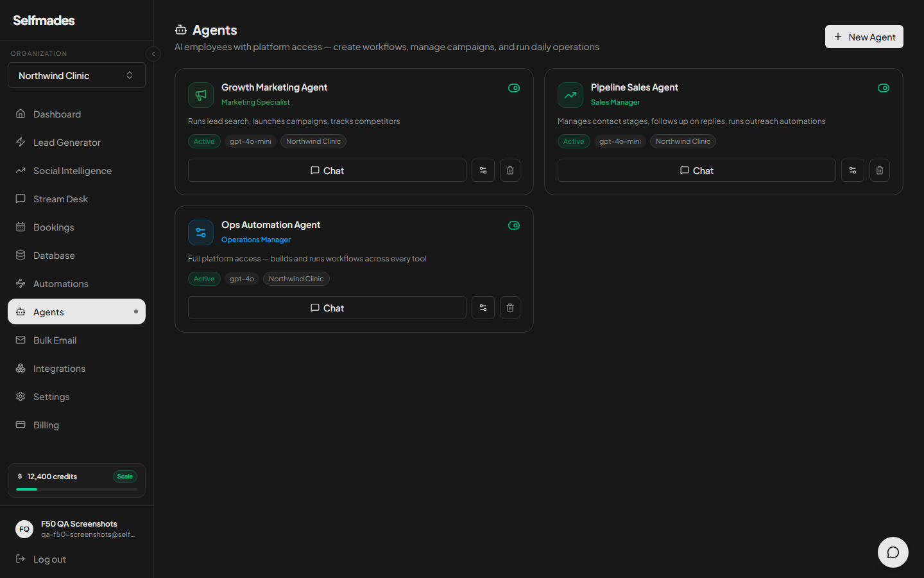Image resolution: width=924 pixels, height=578 pixels.
Task: Chat with Growth Marketing Agent
Action: coord(327,170)
